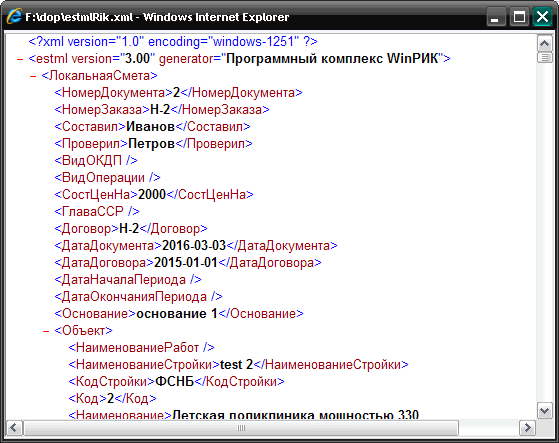Collapse the ЛокальнаяСмета node
The width and height of the screenshot is (559, 443).
[x=33, y=76]
